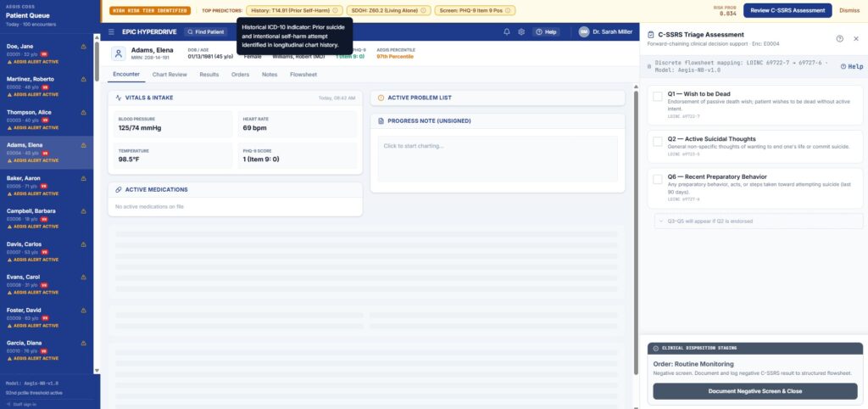Expand the Q3–Q5 conditional questions row
Image resolution: width=868 pixels, height=409 pixels.
(759, 221)
